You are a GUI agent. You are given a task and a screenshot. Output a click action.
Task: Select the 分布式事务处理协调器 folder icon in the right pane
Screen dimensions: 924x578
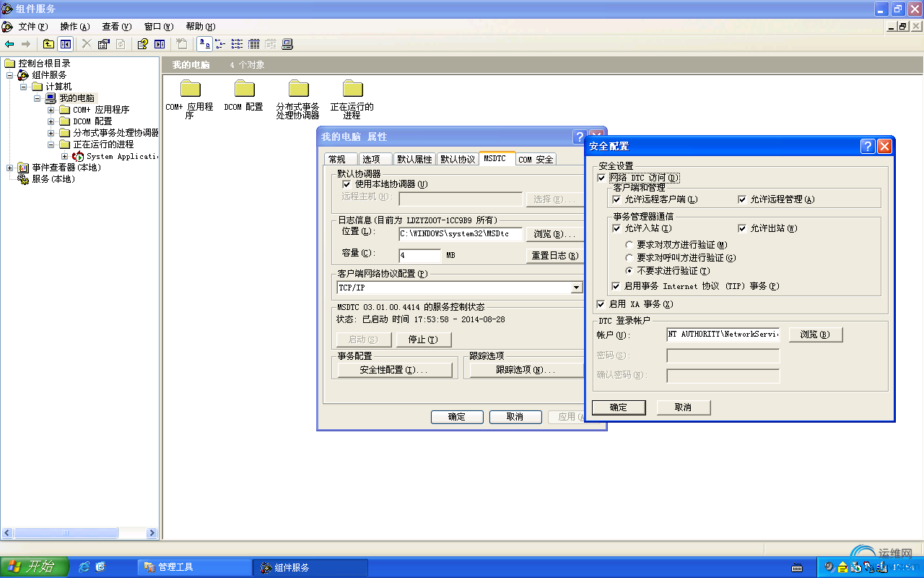299,88
